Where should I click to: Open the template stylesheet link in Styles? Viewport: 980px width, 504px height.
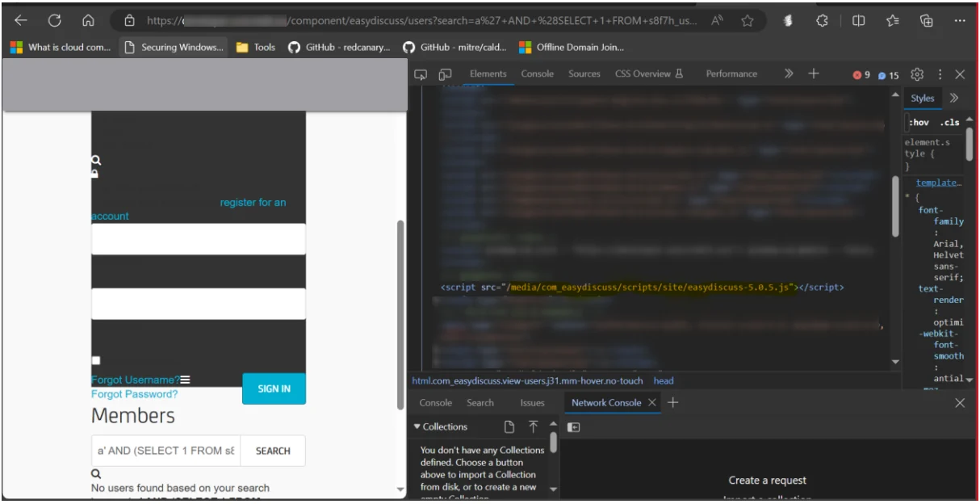pos(939,183)
